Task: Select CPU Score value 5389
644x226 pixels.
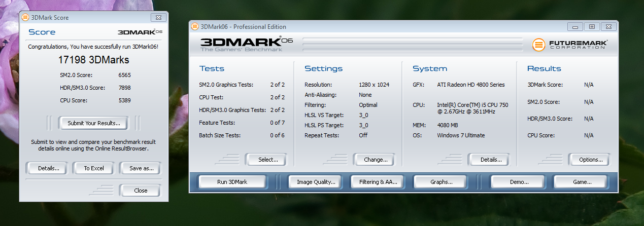Action: [x=124, y=100]
